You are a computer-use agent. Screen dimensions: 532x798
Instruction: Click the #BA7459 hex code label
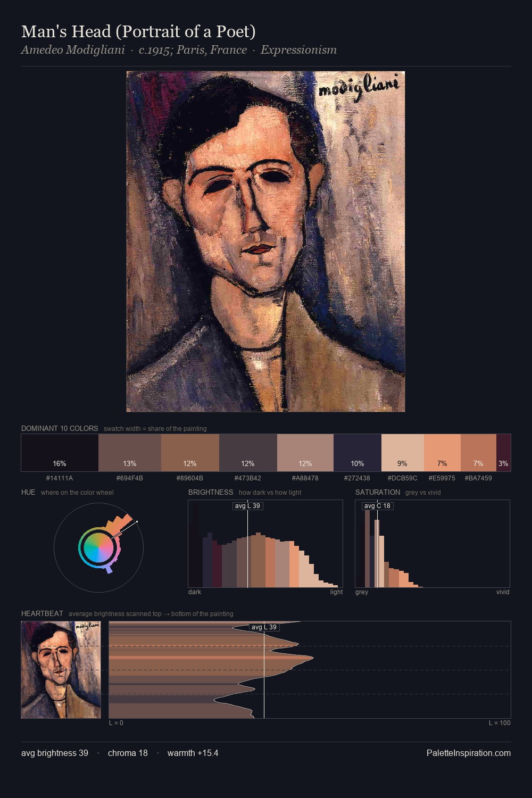click(x=478, y=478)
